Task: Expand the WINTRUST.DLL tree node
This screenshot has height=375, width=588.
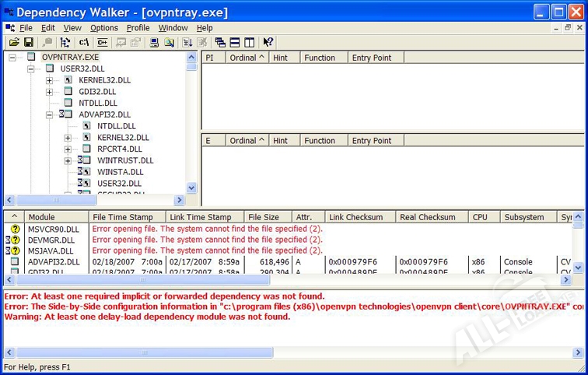Action: pyautogui.click(x=68, y=160)
